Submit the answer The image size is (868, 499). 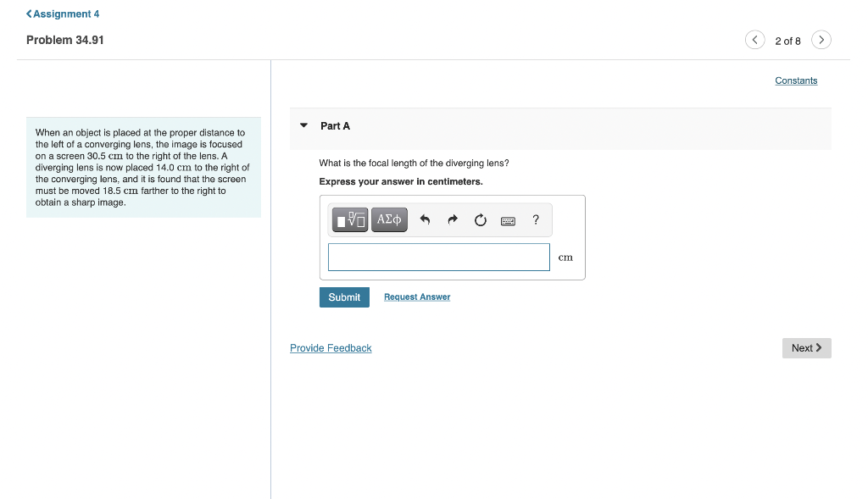pos(344,297)
